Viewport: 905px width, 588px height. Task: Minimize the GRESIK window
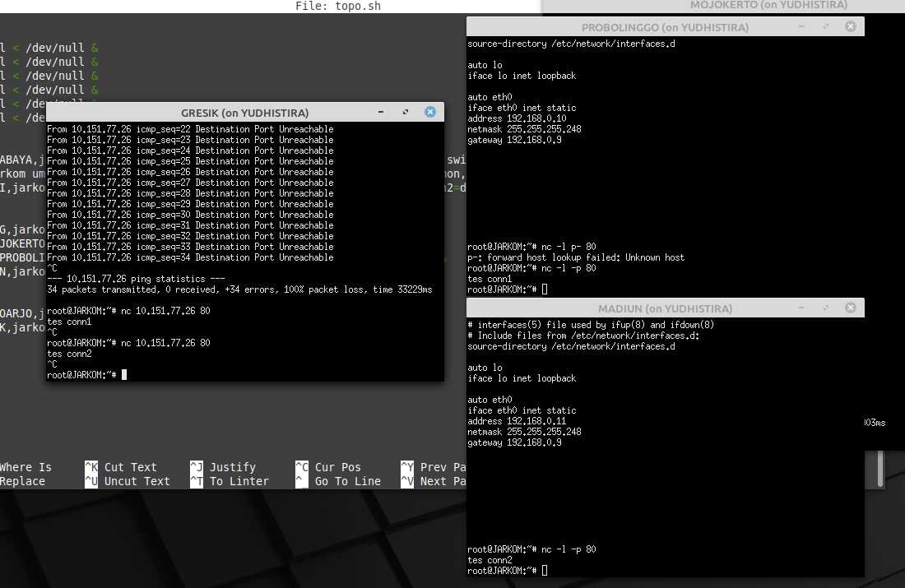click(379, 112)
